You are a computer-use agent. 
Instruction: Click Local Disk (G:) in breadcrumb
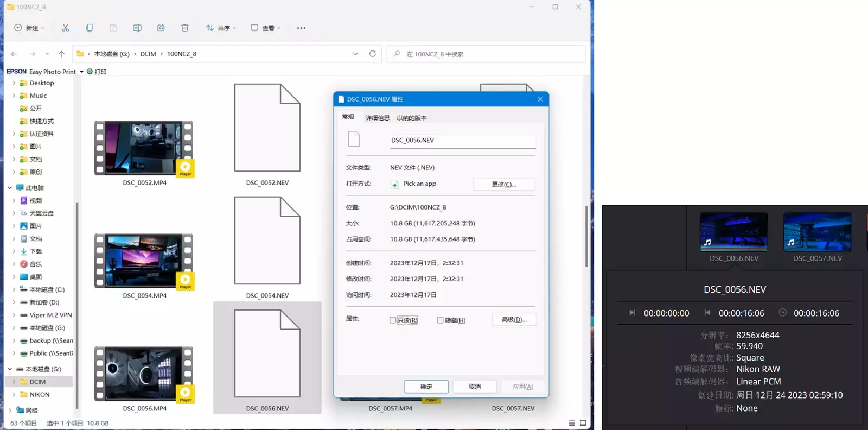pyautogui.click(x=112, y=54)
